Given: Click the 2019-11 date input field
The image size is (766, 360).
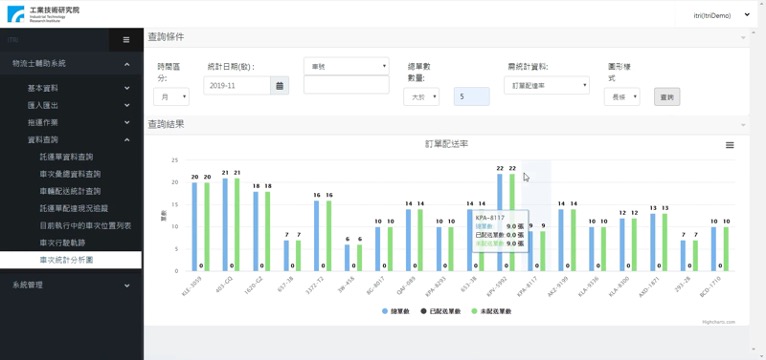Looking at the screenshot, I should (237, 85).
